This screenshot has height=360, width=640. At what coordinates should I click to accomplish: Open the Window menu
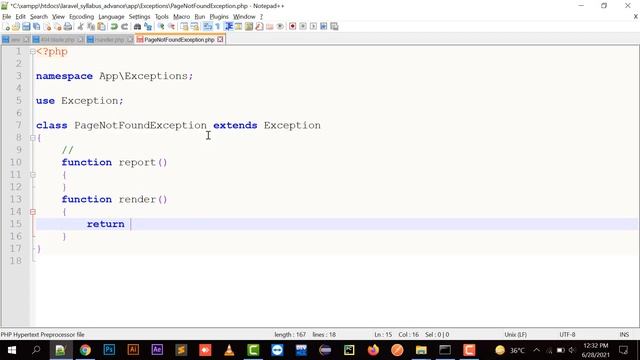[x=244, y=17]
